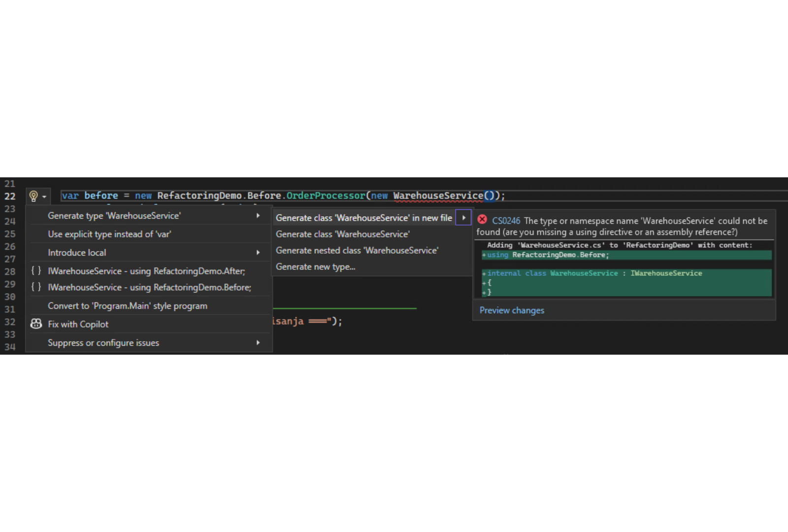Expand arrow beside Generate class in new file
The width and height of the screenshot is (788, 532).
point(463,218)
